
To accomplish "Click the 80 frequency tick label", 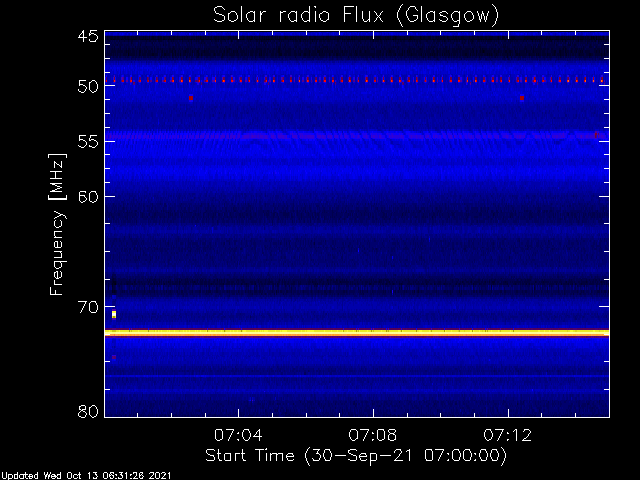I will (88, 411).
